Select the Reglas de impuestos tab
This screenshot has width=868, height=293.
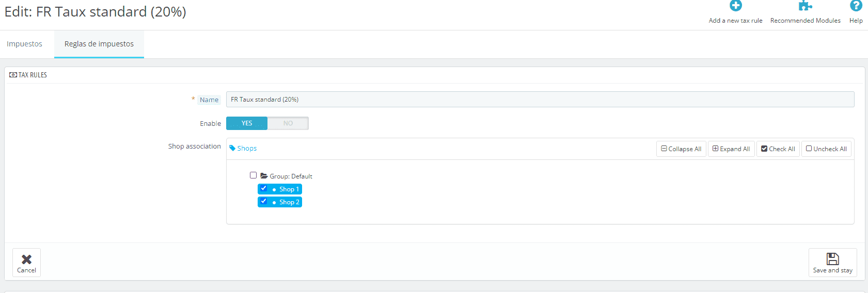[99, 44]
